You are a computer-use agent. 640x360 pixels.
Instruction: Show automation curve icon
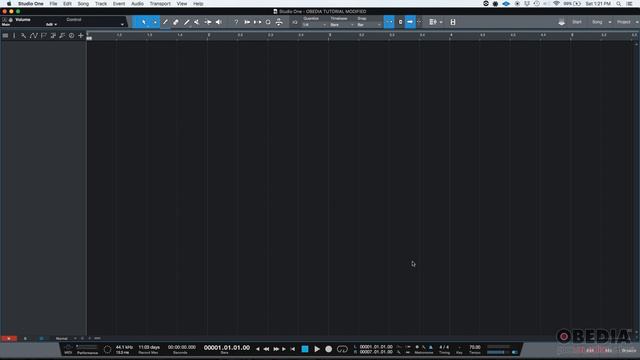tap(33, 36)
